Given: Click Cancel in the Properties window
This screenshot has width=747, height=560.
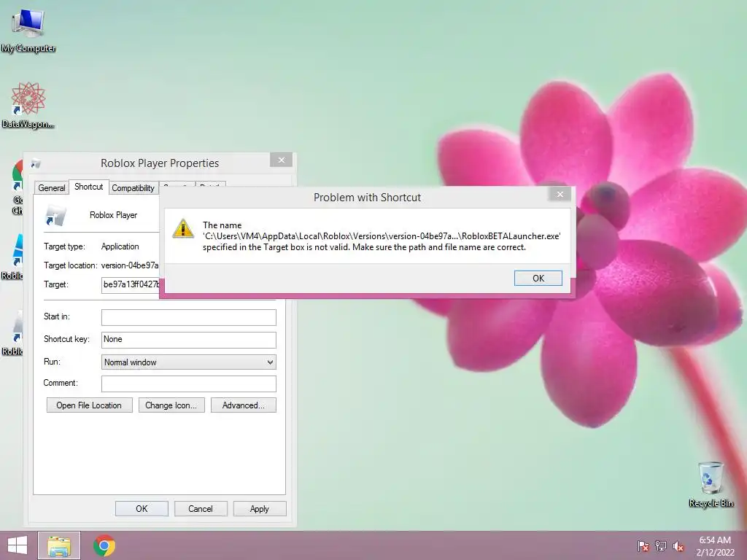Looking at the screenshot, I should click(201, 508).
